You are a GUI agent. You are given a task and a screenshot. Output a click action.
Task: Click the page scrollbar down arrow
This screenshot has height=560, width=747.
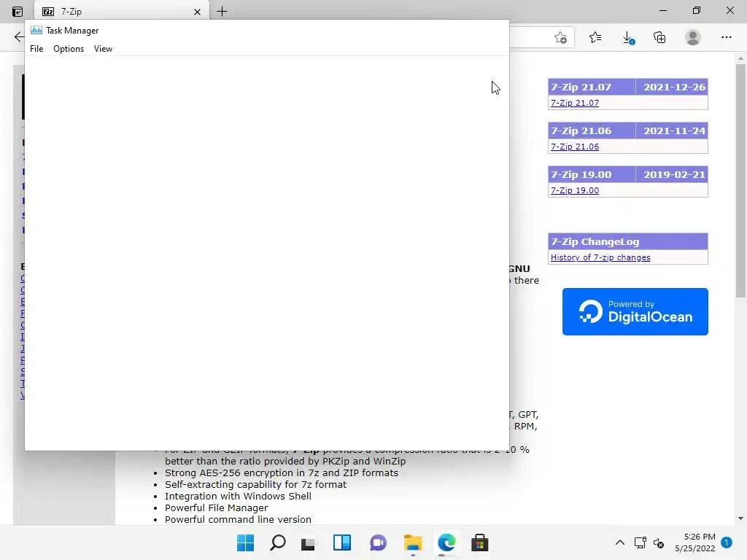click(x=740, y=518)
